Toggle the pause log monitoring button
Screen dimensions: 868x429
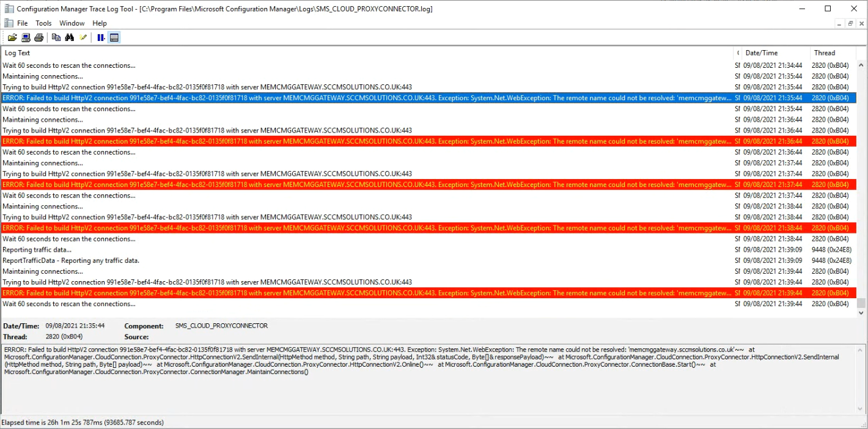click(x=100, y=37)
